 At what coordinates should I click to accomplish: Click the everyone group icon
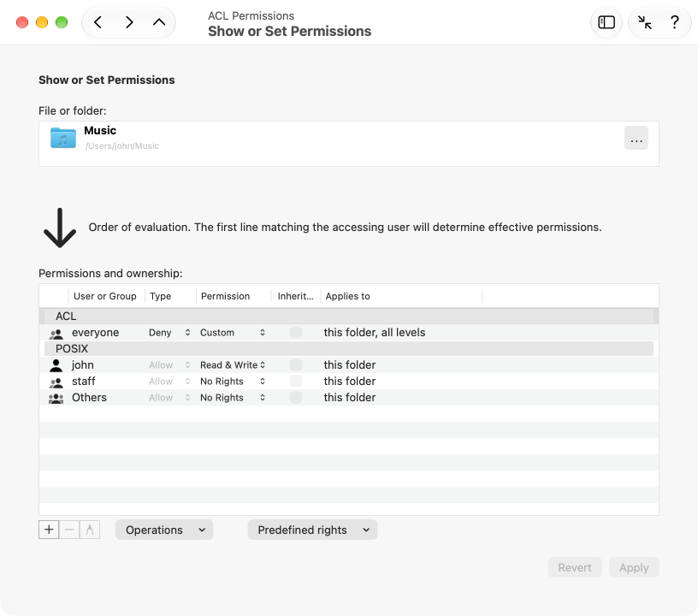[56, 334]
